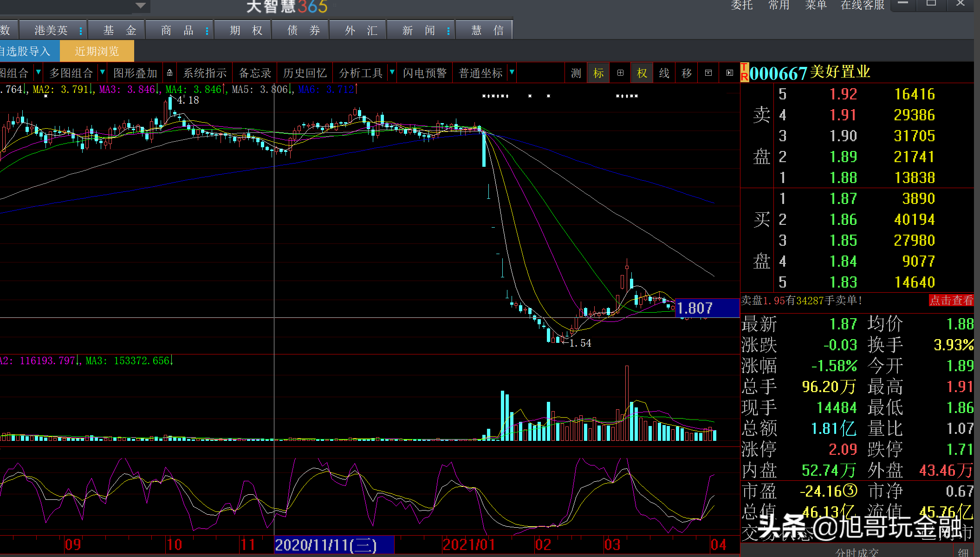Click the panel-collapse icon at toolbar end

click(x=730, y=73)
